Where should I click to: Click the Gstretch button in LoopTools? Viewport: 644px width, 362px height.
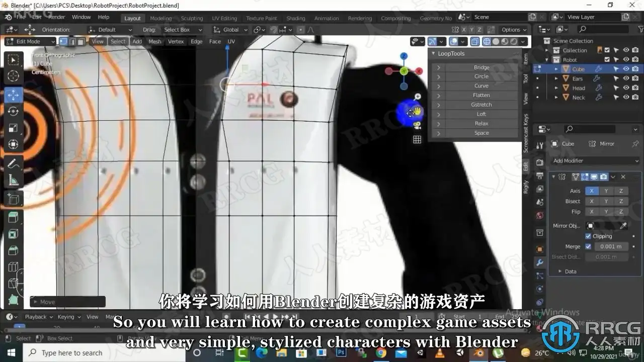pos(481,105)
